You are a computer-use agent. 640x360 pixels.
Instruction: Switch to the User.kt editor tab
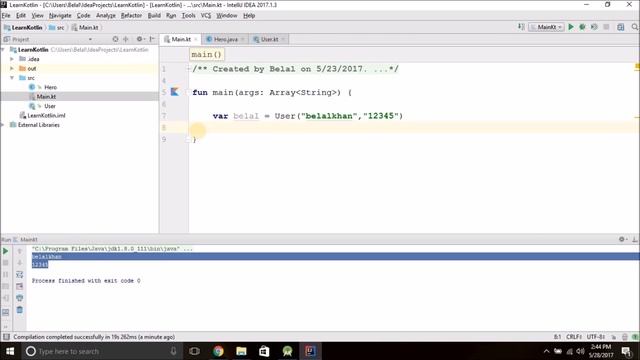pyautogui.click(x=269, y=39)
